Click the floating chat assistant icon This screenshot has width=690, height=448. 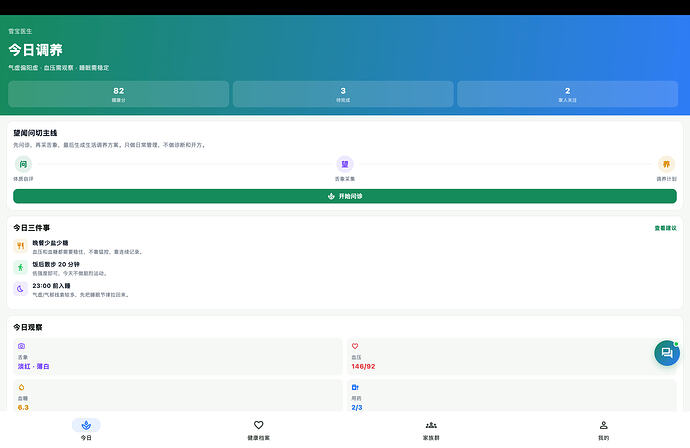coord(667,353)
